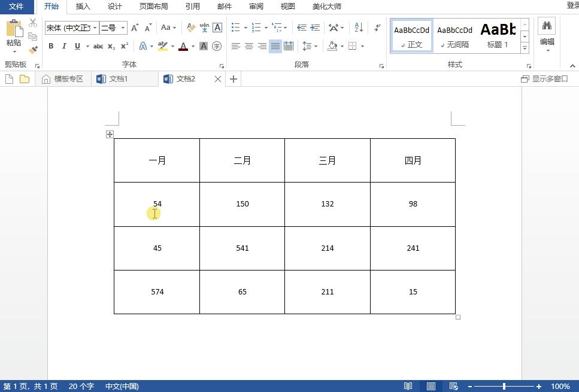Open the text highlight color tool
This screenshot has height=392, width=579.
(x=162, y=46)
